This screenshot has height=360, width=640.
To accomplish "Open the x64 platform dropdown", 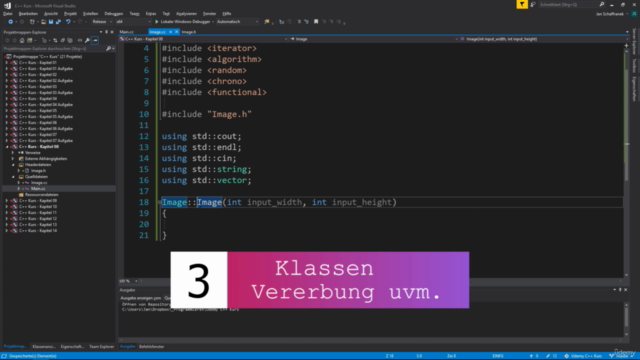I will [133, 22].
